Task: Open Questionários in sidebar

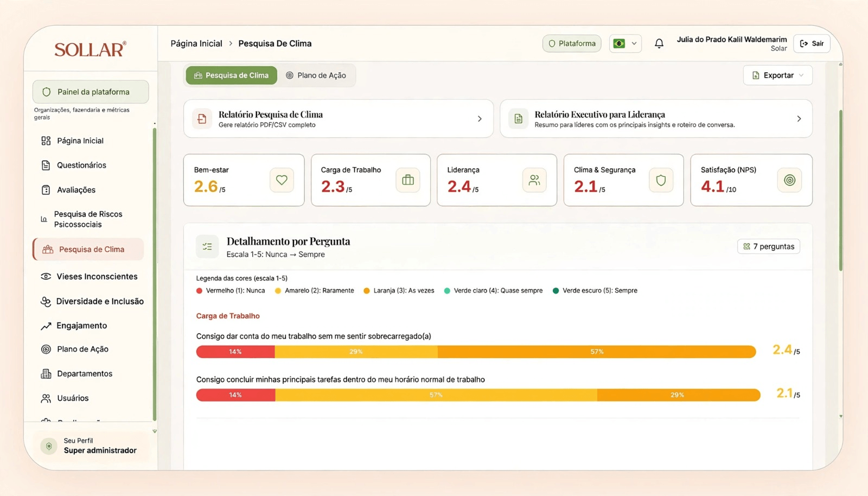Action: click(81, 165)
